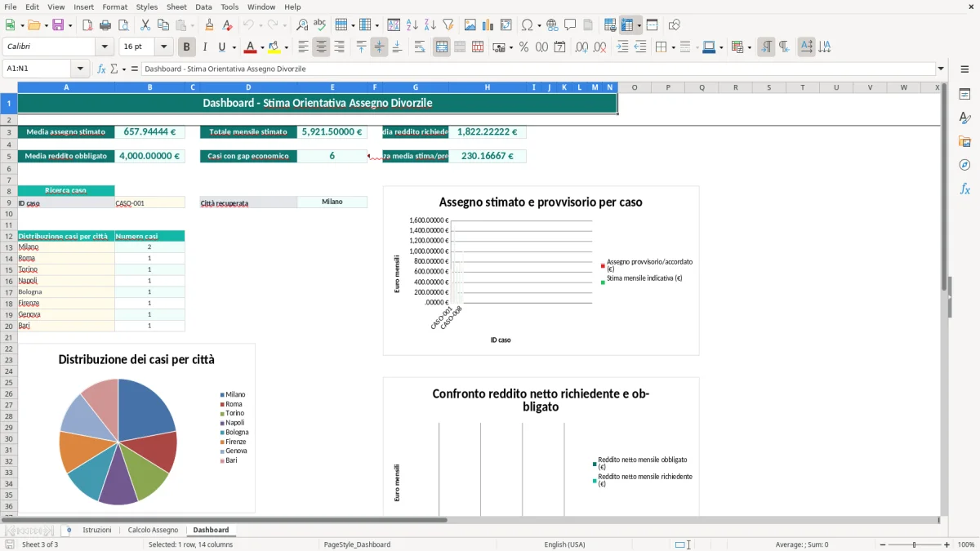Click the font color swatch A
This screenshot has height=551, width=980.
251,47
